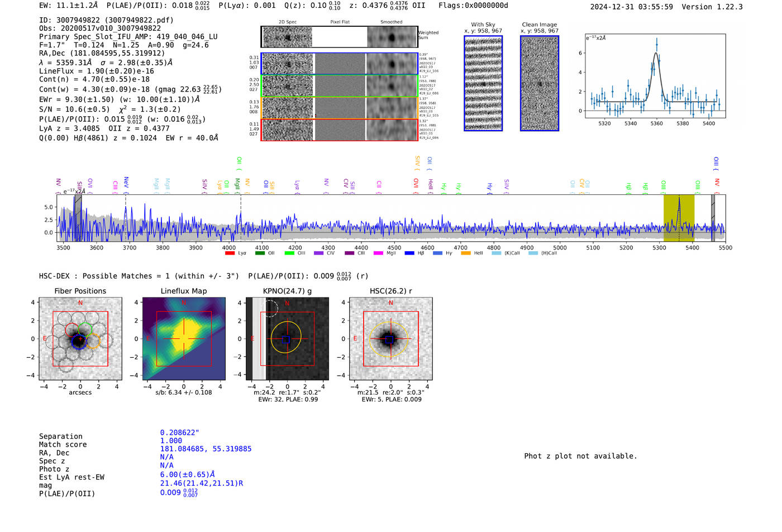The height and width of the screenshot is (532, 782).
Task: Click the 'Obs: 20200517v010_3007949822' line
Action: (100, 28)
